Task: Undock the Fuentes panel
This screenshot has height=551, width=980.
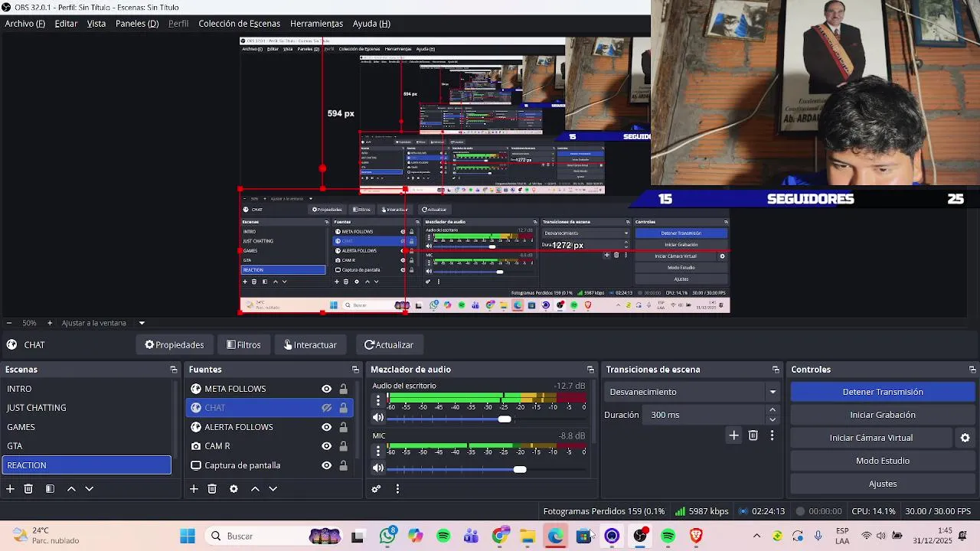Action: click(x=355, y=370)
